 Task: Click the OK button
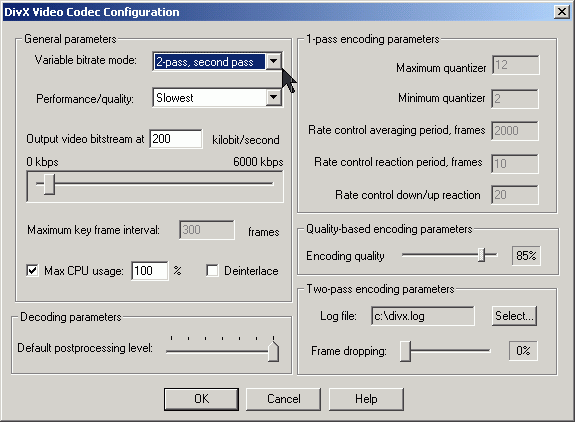pyautogui.click(x=201, y=399)
